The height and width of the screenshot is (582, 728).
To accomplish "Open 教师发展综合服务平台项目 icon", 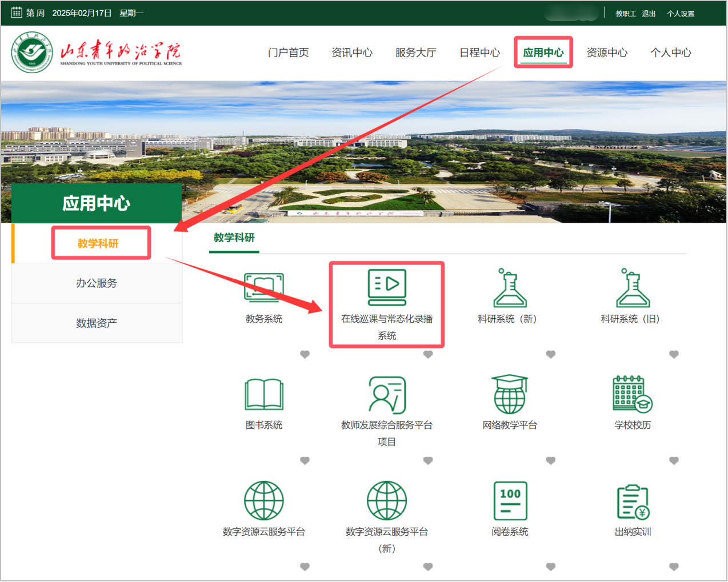I will (x=387, y=395).
